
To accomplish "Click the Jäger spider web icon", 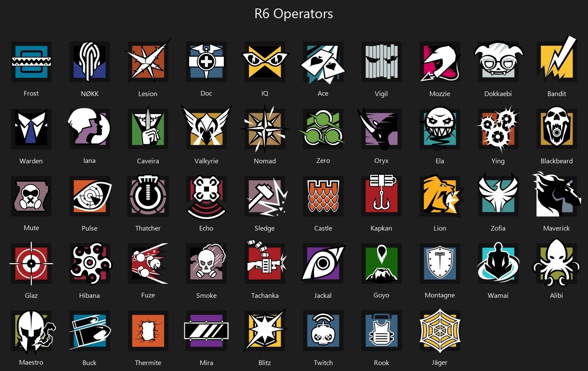I will (x=440, y=330).
